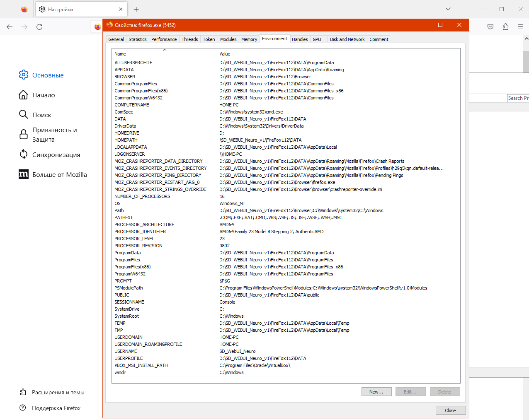Select the COMPUTERNAME variable row
This screenshot has height=420, width=529.
tap(280, 105)
